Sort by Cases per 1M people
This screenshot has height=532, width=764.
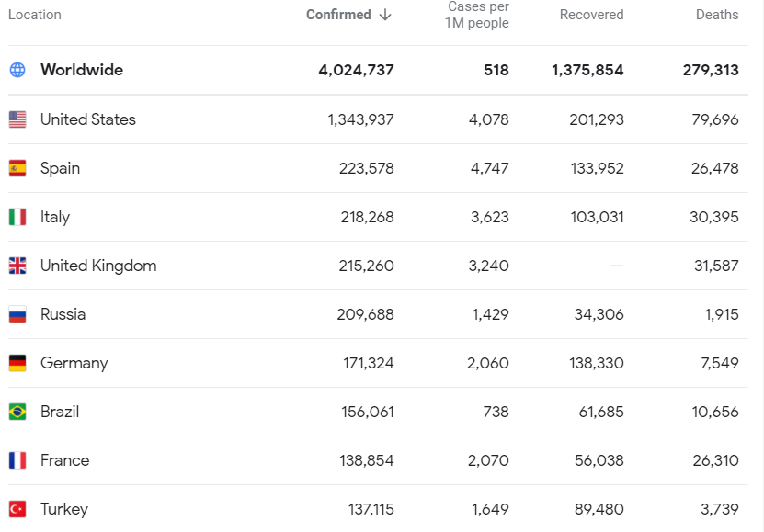(x=477, y=15)
